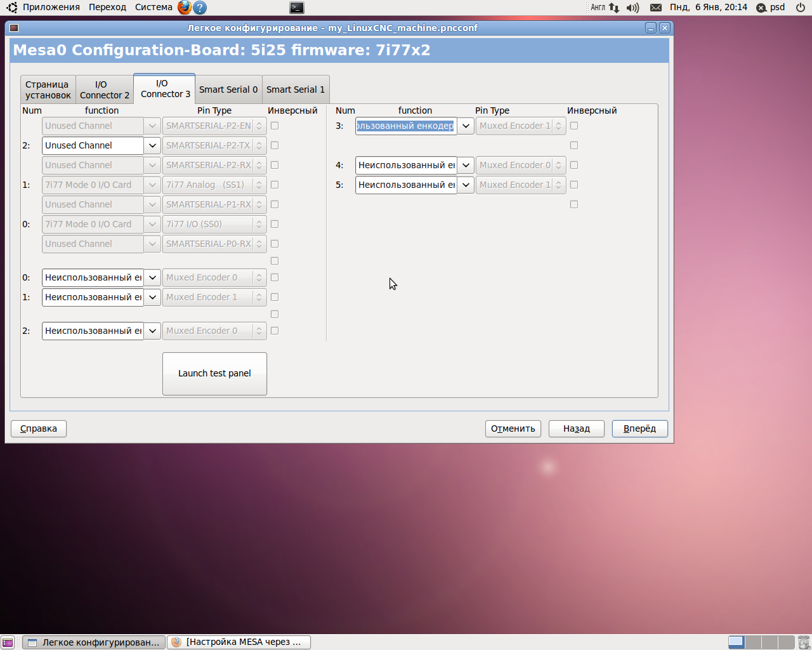Toggle Инверсный checkbox for SMARTSERIAL-P1-RX
The image size is (812, 650).
pos(275,204)
